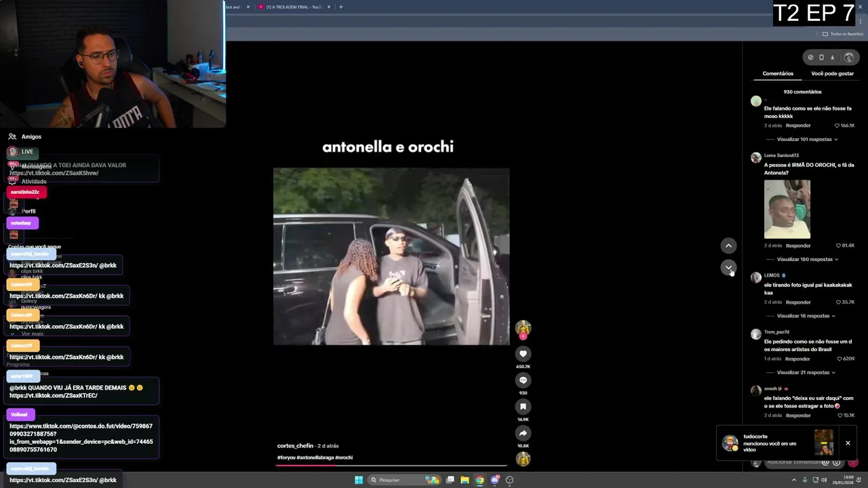868x488 pixels.
Task: Go to next video with down arrow
Action: coord(728,268)
